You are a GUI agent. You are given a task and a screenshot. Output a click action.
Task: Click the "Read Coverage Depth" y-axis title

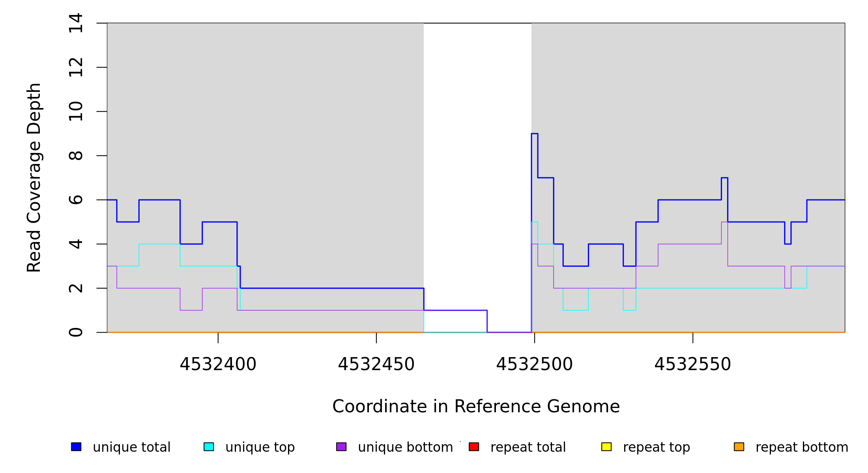34,177
